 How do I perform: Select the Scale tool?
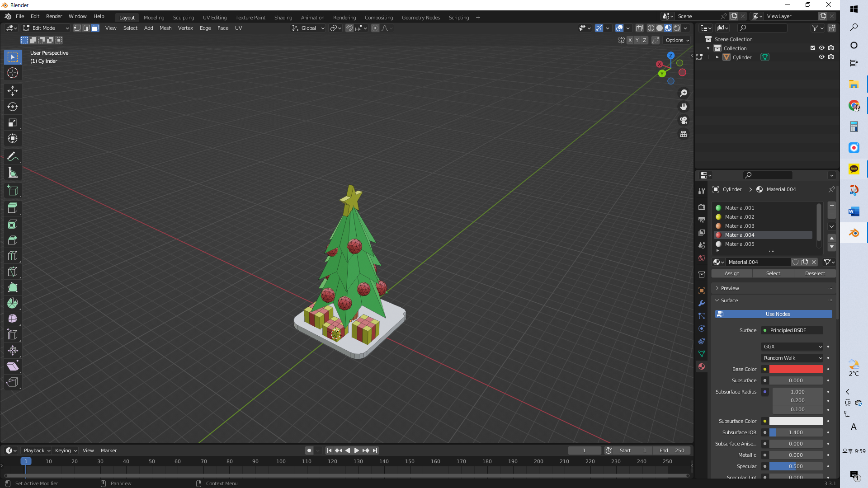click(x=13, y=122)
